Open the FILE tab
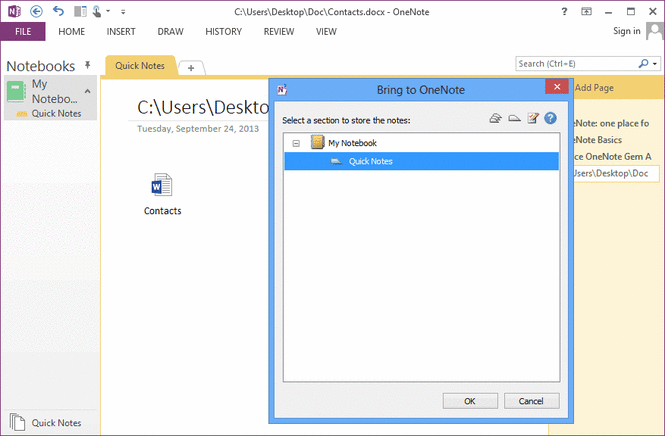 point(23,31)
